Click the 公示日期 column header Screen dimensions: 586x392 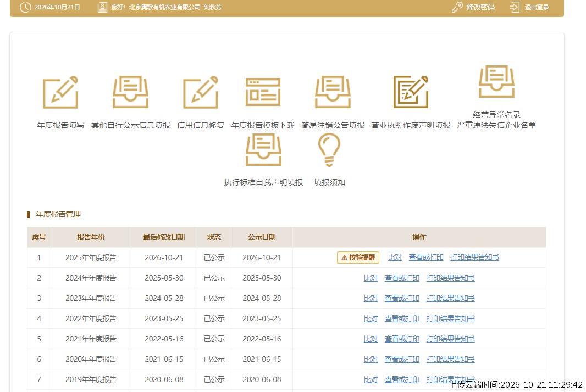tap(262, 237)
